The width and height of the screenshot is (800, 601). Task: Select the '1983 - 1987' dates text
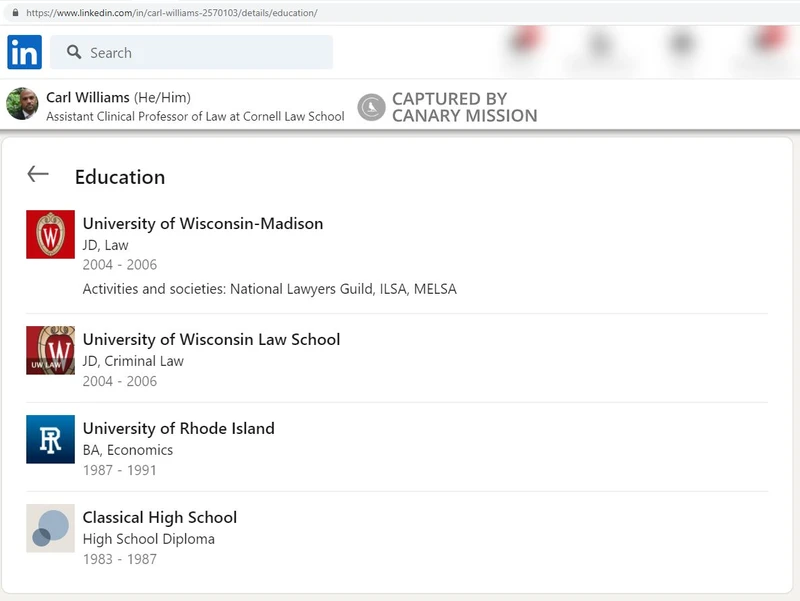coord(120,559)
